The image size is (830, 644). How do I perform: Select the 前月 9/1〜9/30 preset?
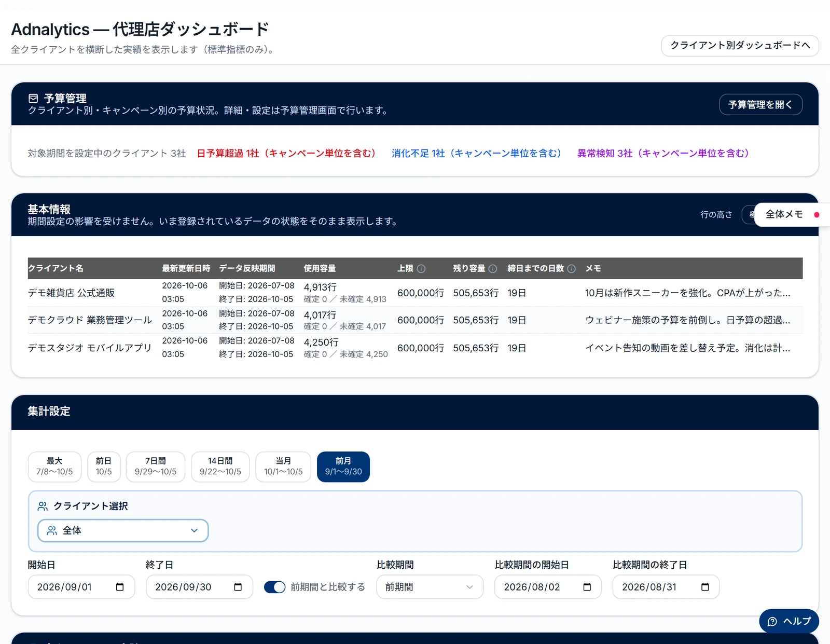[x=343, y=467]
